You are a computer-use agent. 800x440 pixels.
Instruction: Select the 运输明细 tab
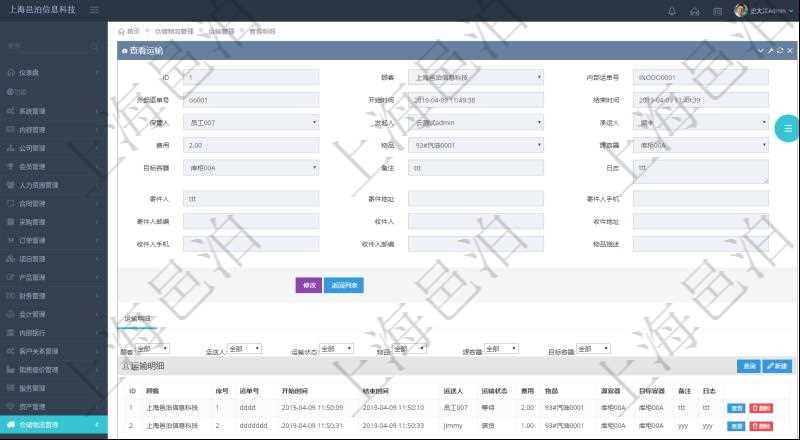137,319
